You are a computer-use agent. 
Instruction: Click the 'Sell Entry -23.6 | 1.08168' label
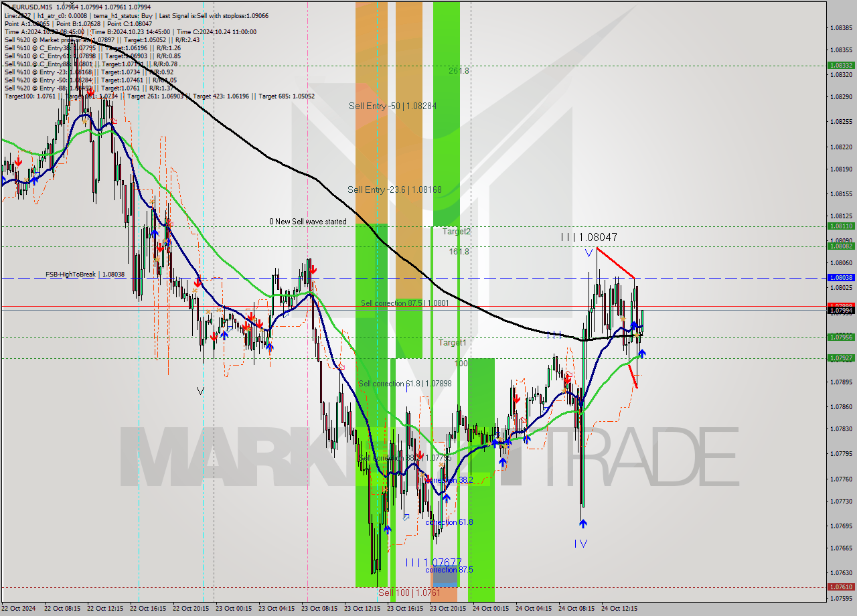(394, 189)
